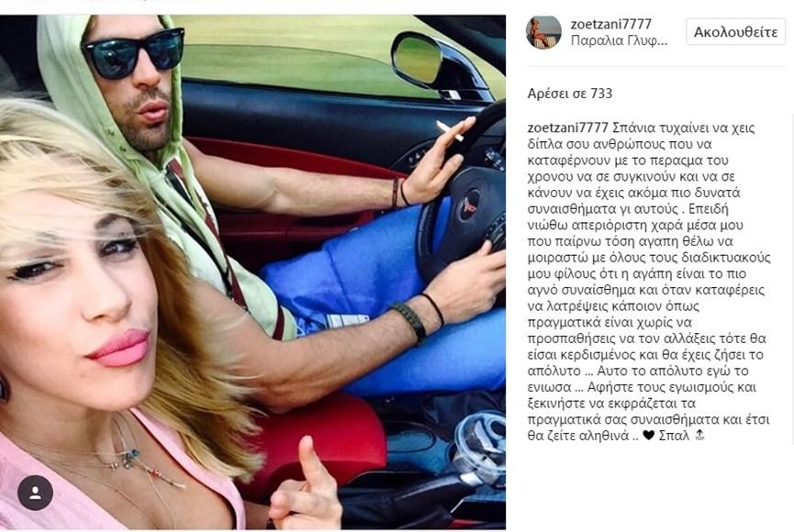Click the cigarette in the man's hand
This screenshot has height=532, width=794.
(449, 130)
